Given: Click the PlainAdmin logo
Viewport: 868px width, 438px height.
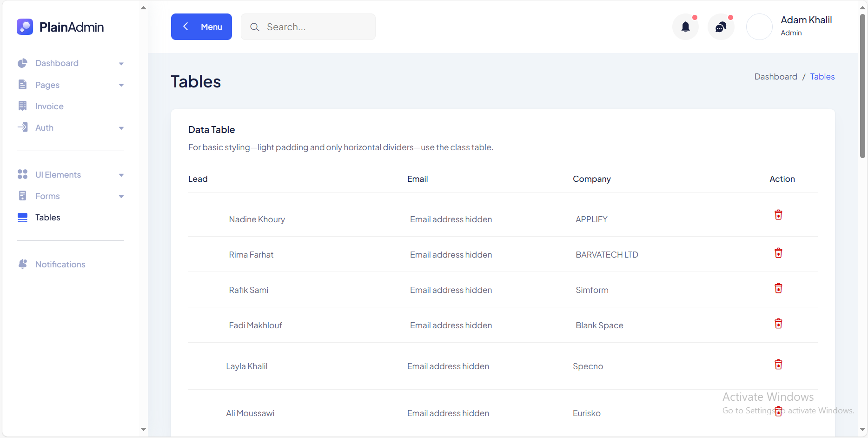Looking at the screenshot, I should [x=60, y=27].
